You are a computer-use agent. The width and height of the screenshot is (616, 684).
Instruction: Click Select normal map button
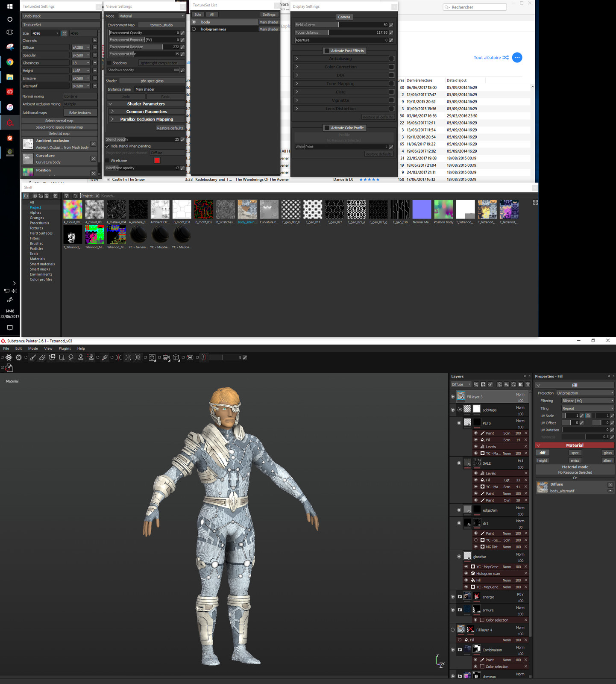tap(59, 121)
